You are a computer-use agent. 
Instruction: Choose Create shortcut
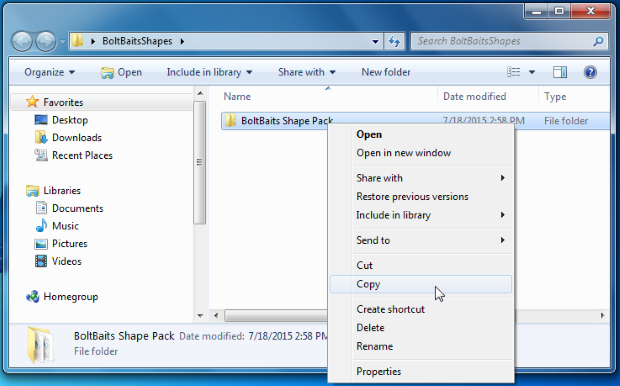point(421,309)
